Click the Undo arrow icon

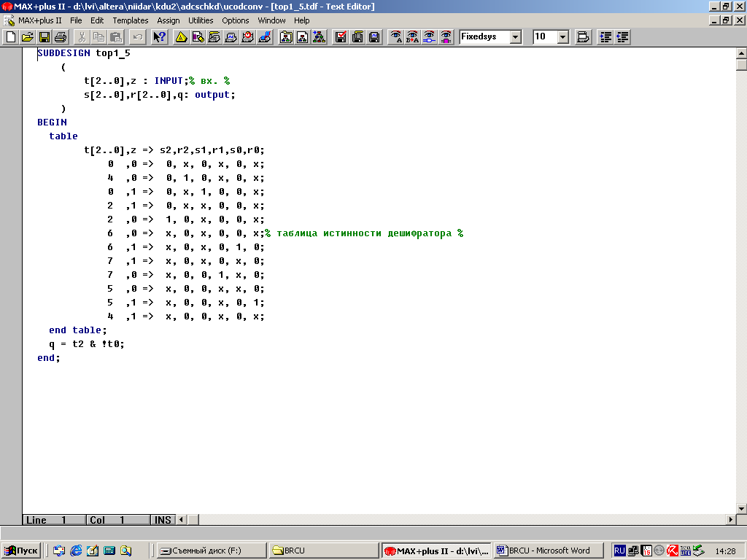click(137, 36)
